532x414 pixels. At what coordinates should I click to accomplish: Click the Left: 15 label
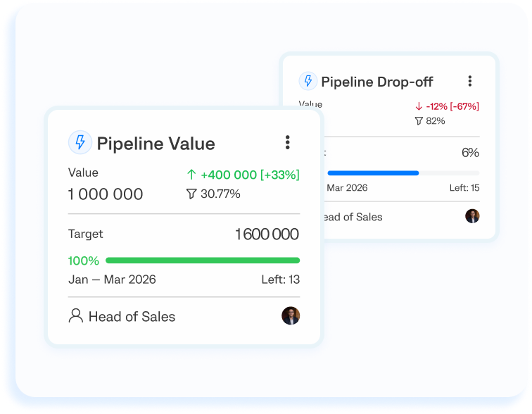click(464, 188)
